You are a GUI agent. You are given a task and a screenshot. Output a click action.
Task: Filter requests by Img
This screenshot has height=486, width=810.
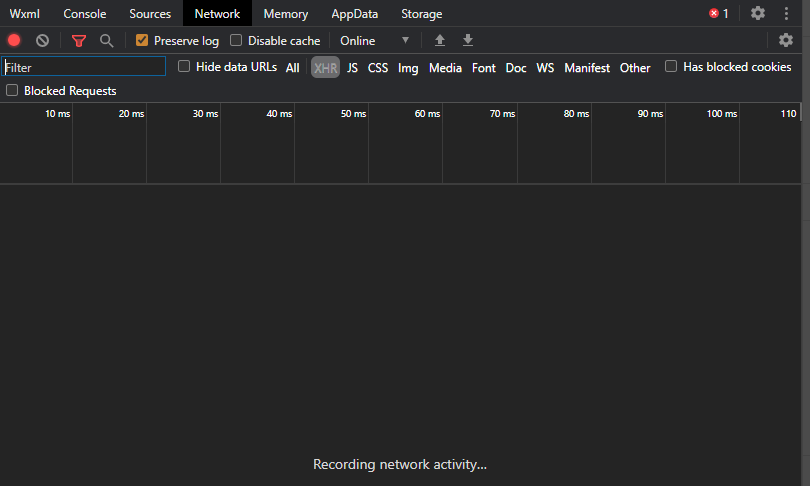click(x=408, y=68)
